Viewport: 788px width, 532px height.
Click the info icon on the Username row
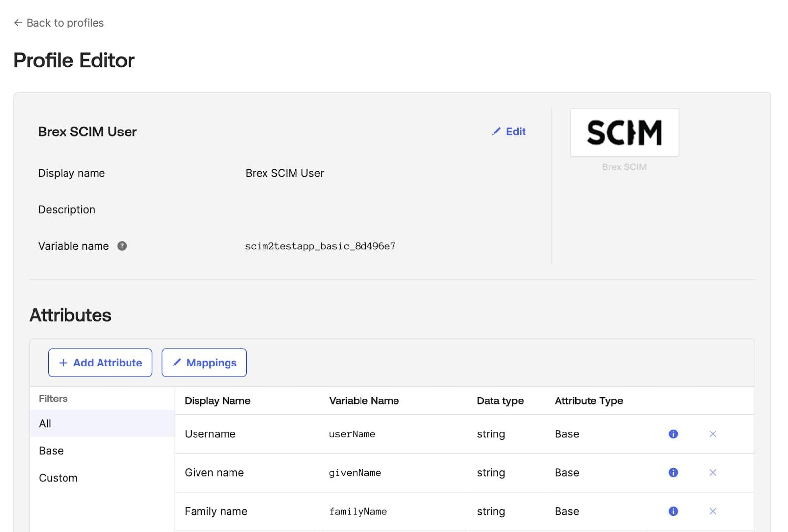click(672, 434)
